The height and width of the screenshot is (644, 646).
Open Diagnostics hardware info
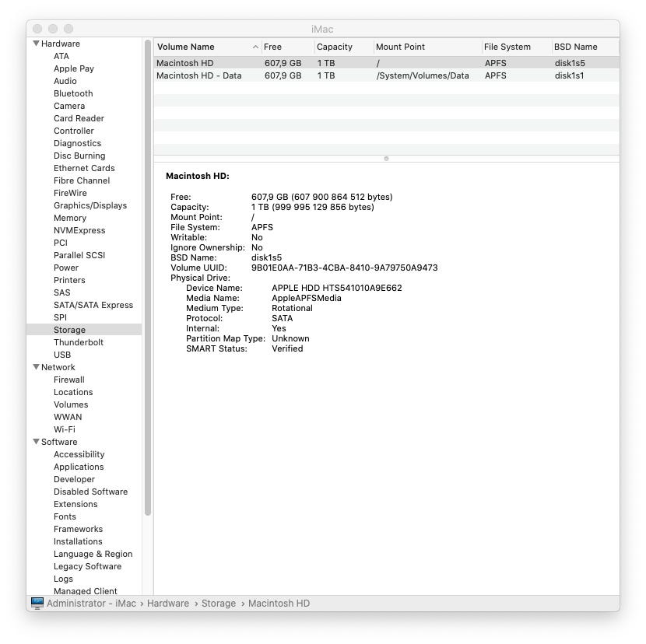[x=78, y=143]
